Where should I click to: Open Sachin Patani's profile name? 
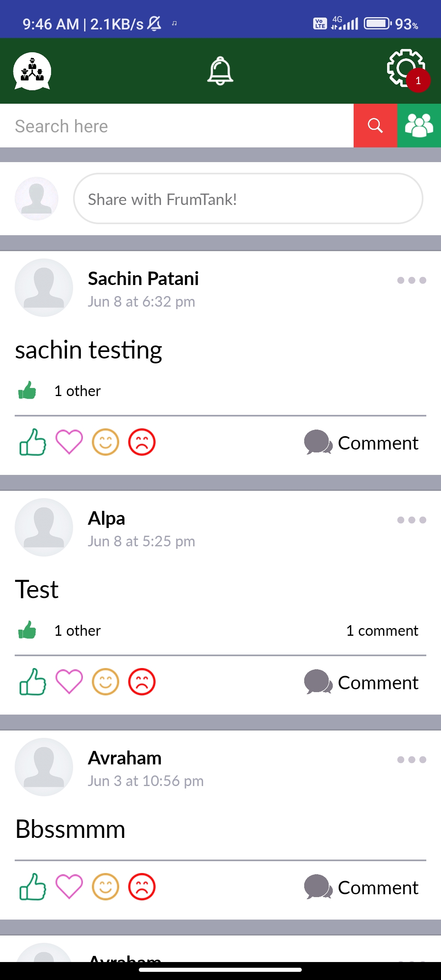(x=143, y=278)
